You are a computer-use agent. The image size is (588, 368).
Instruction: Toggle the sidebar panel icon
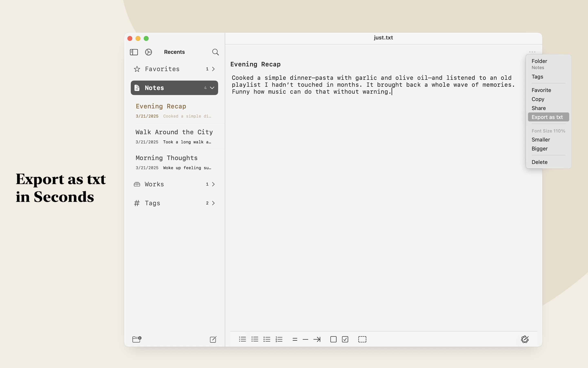click(134, 52)
